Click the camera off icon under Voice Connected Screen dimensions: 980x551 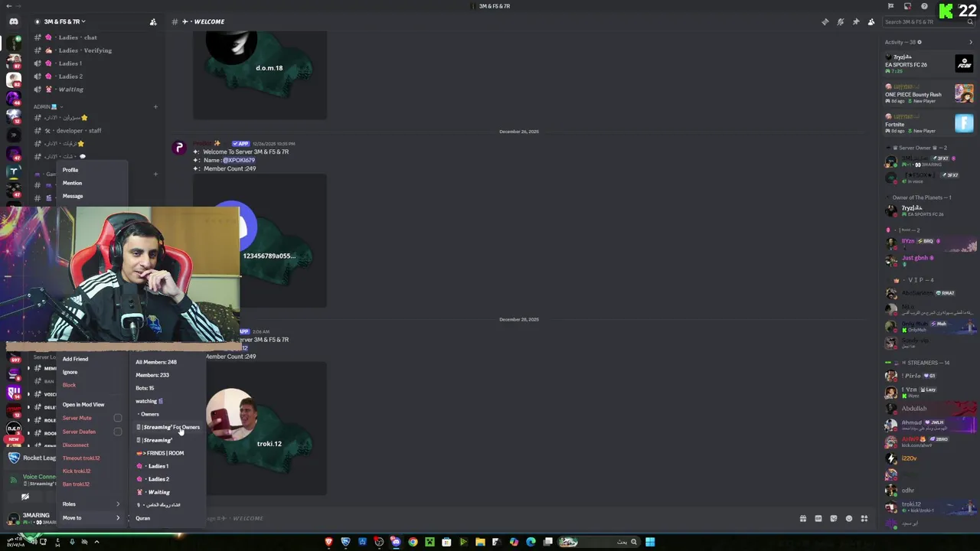pyautogui.click(x=25, y=497)
